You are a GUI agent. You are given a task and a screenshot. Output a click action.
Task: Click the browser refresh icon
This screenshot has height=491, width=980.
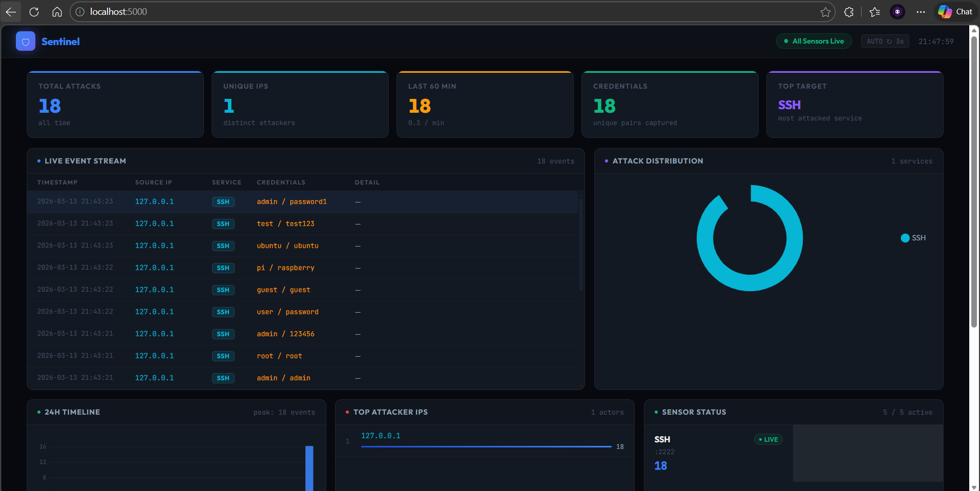click(34, 12)
